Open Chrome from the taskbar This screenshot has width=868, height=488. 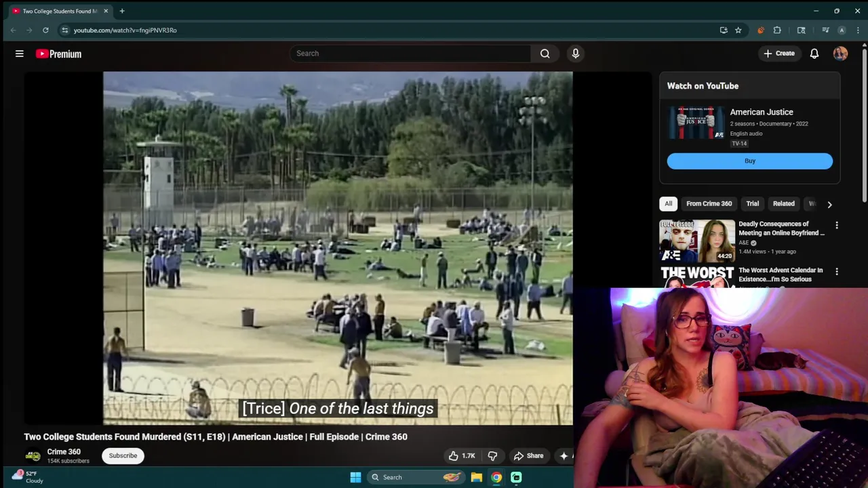[496, 477]
